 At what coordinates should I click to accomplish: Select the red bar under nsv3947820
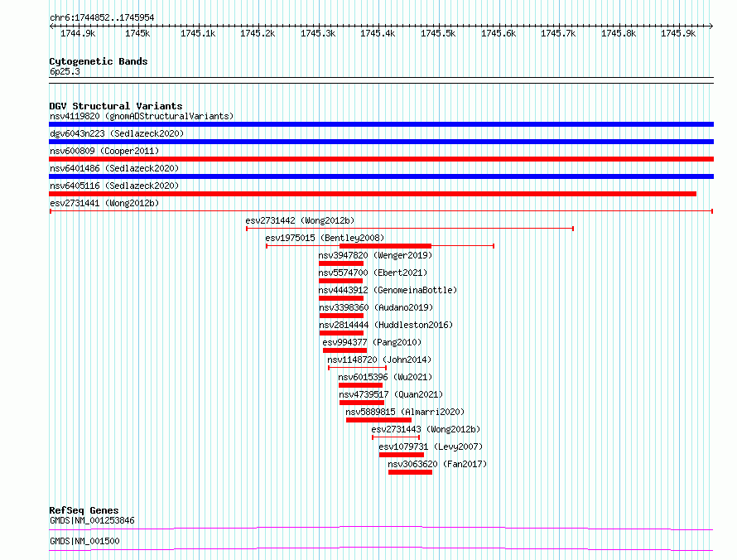pos(341,263)
